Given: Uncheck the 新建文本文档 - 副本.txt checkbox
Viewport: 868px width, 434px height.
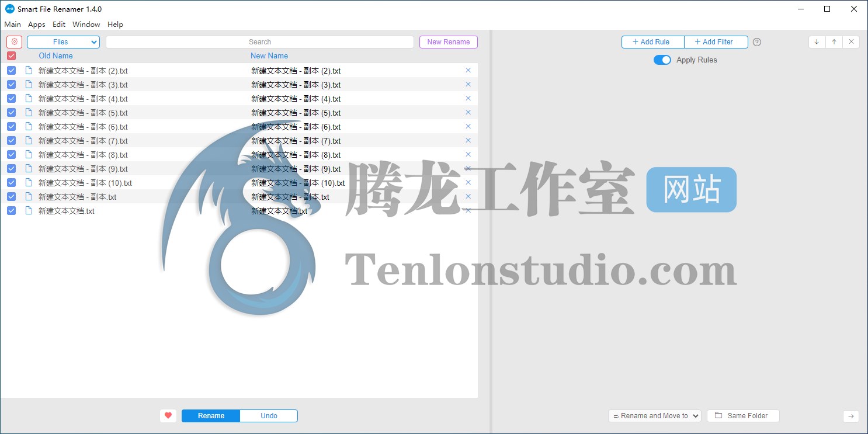Looking at the screenshot, I should pos(11,196).
